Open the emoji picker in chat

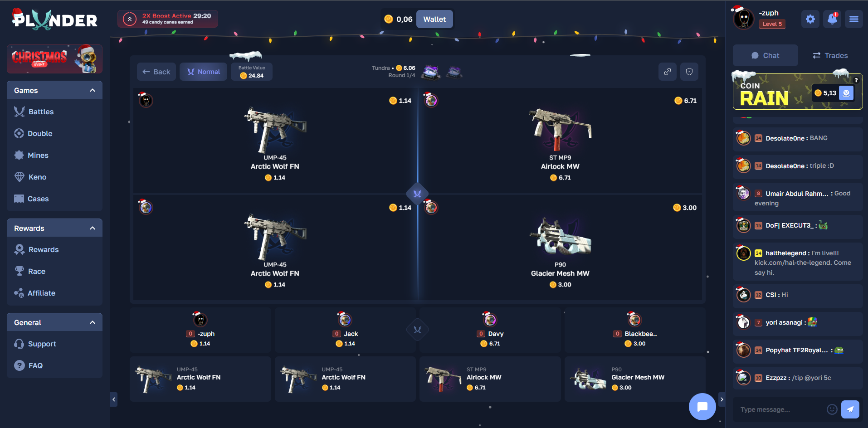pyautogui.click(x=832, y=409)
